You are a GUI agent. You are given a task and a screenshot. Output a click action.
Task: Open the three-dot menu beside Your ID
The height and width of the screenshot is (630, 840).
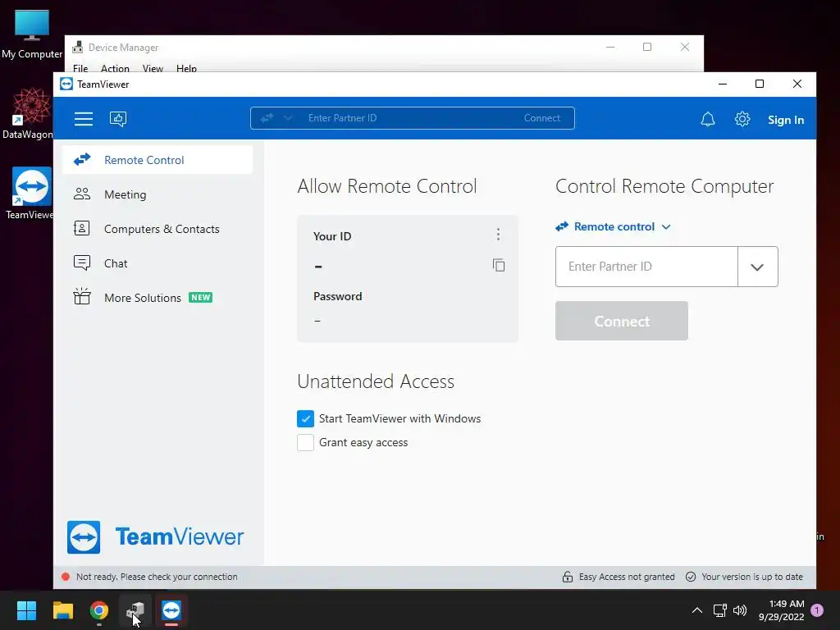(498, 235)
